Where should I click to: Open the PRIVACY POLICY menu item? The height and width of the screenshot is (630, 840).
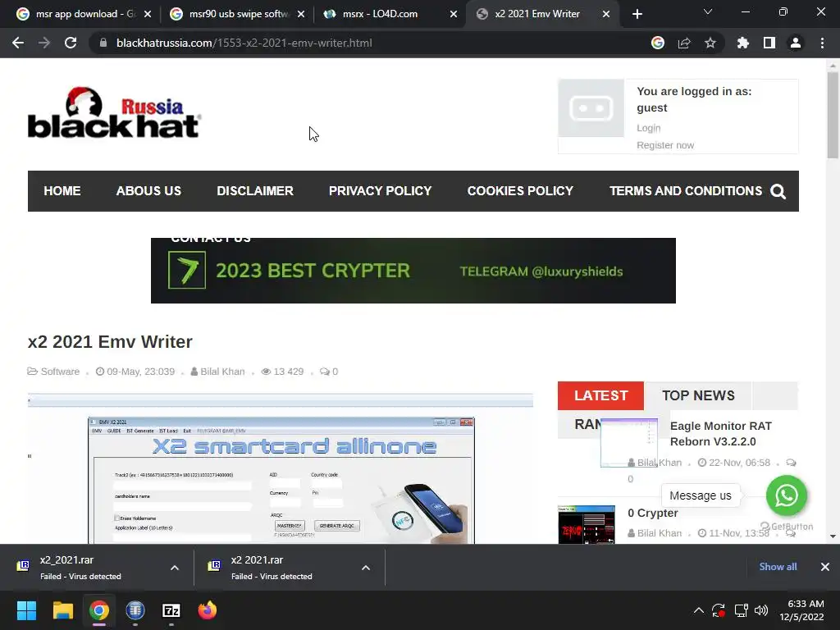point(380,191)
